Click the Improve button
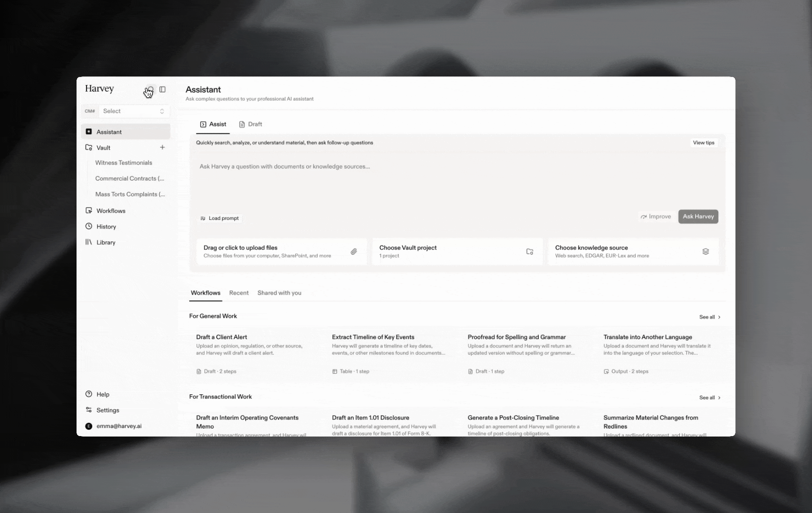Image resolution: width=812 pixels, height=513 pixels. tap(656, 217)
